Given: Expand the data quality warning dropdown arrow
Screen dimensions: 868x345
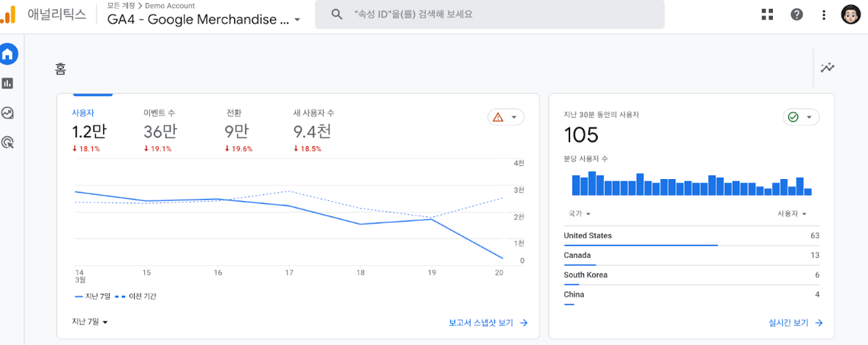Looking at the screenshot, I should (514, 117).
